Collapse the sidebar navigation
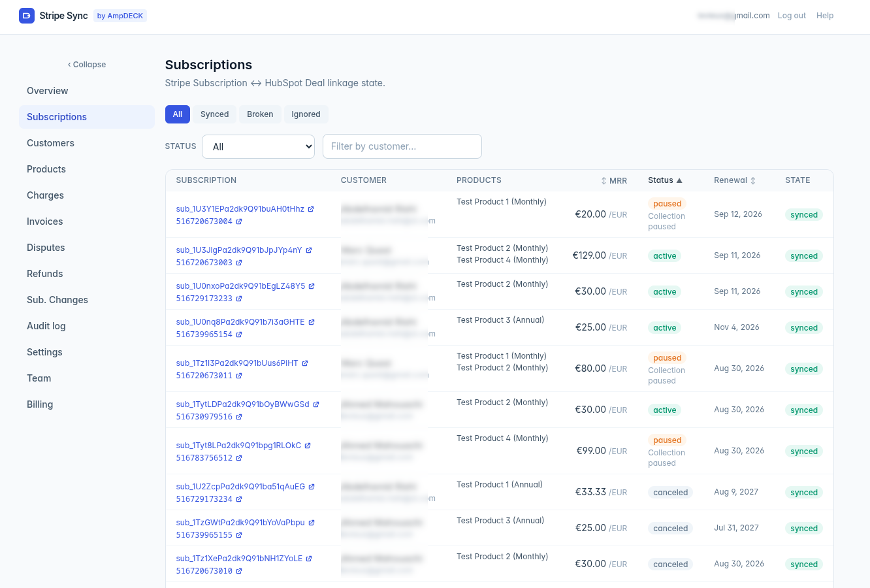The width and height of the screenshot is (870, 588). click(87, 65)
